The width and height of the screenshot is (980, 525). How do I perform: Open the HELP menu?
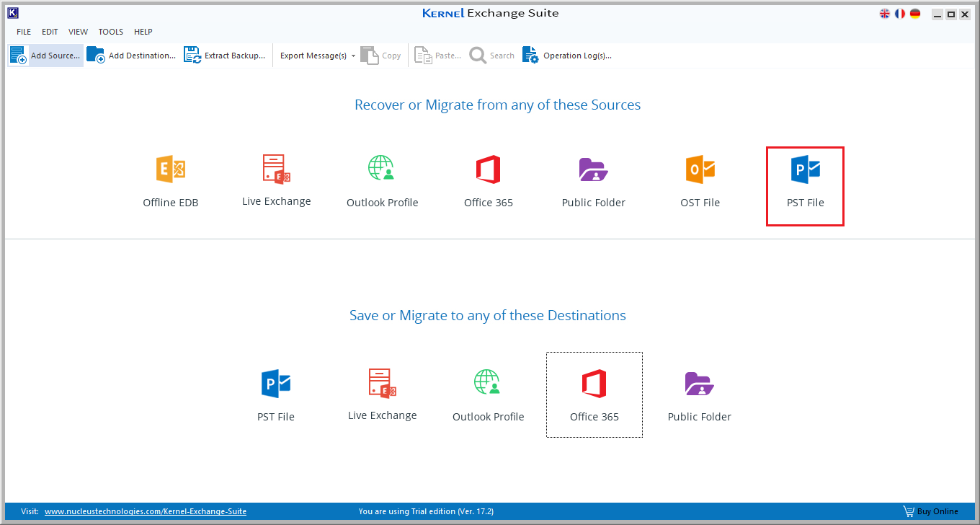[x=143, y=32]
